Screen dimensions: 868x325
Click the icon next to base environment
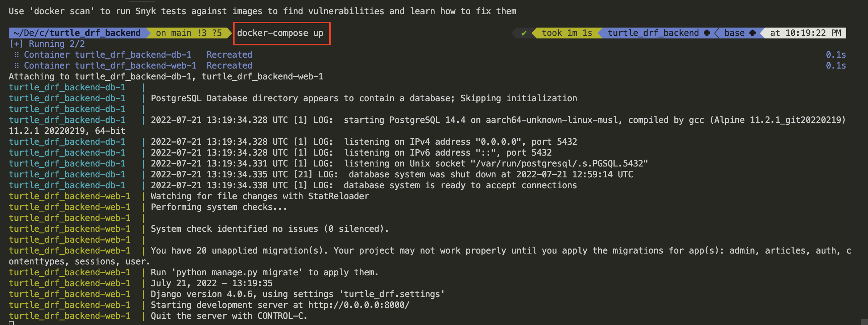pos(752,33)
